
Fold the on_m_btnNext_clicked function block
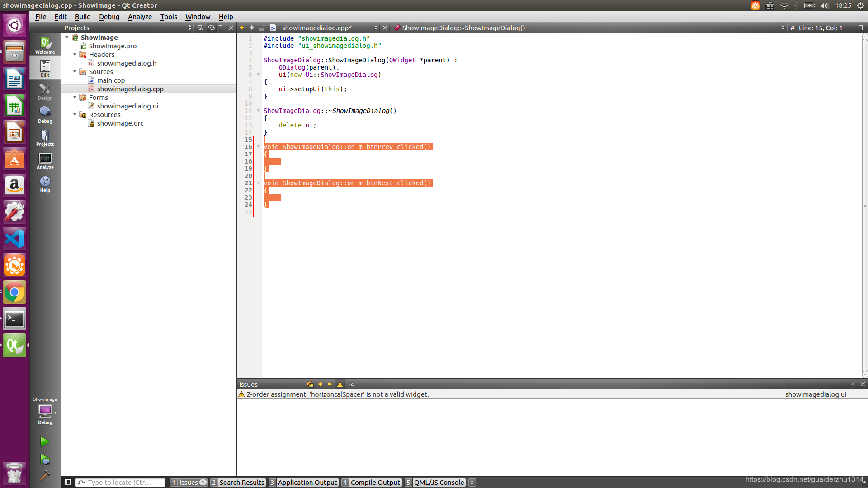pyautogui.click(x=259, y=183)
